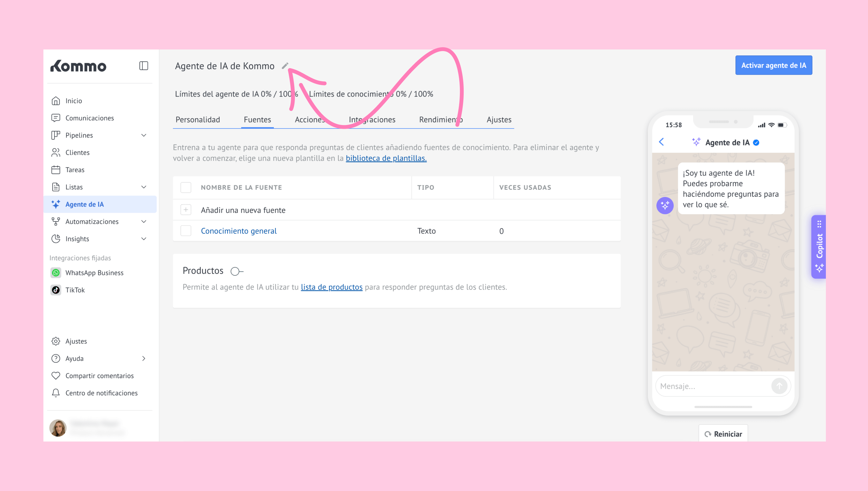Click the plus icon to add a new source
Screen dimensions: 868x491
[186, 210]
